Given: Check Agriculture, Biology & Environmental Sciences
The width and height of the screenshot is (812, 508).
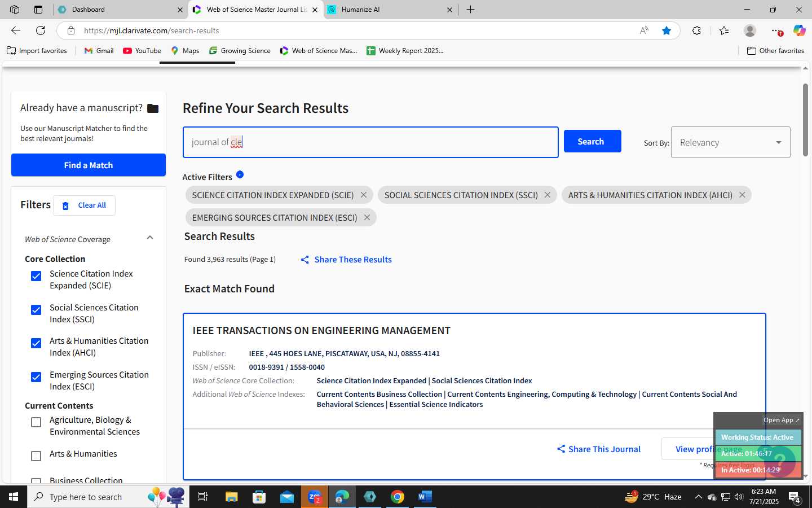Looking at the screenshot, I should pyautogui.click(x=36, y=422).
